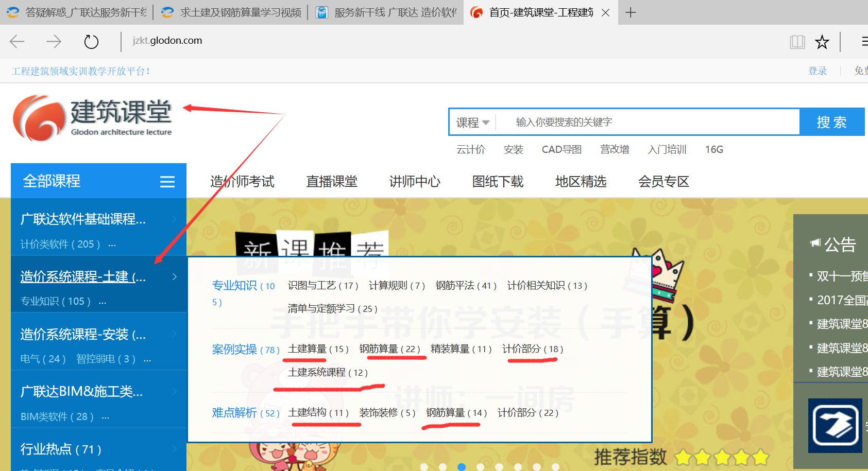Viewport: 868px width, 471px height.
Task: Switch to 答疑解惑_广联达服务新干线 tab
Action: [77, 12]
